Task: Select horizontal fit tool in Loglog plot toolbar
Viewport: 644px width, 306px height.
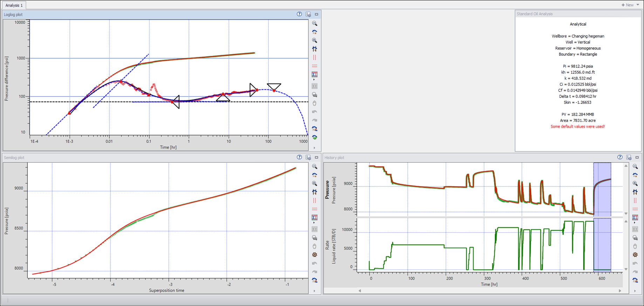Action: (315, 49)
